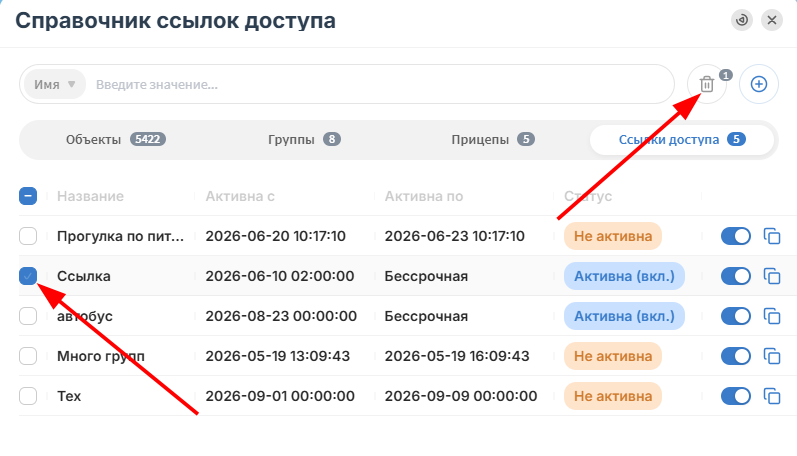Image resolution: width=797 pixels, height=456 pixels.
Task: Click date 2026-06-10 02:00:00
Action: click(280, 276)
